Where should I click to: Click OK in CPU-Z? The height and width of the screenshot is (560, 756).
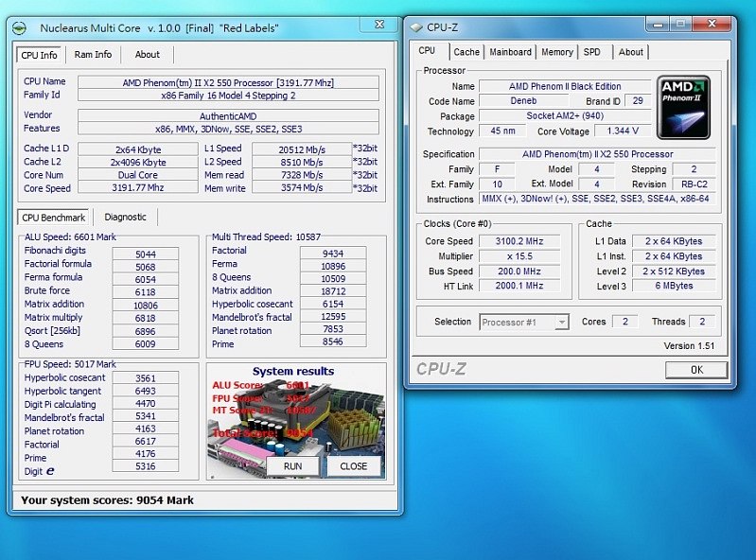point(696,370)
